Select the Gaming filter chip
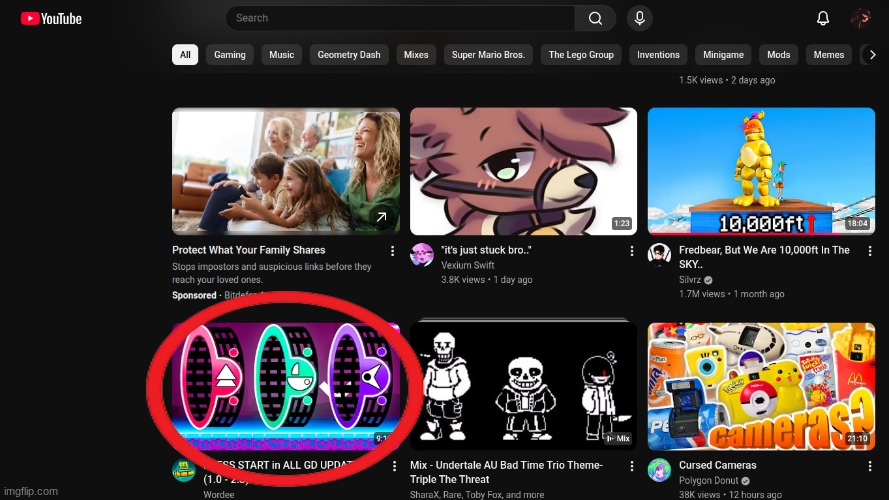 pos(230,55)
